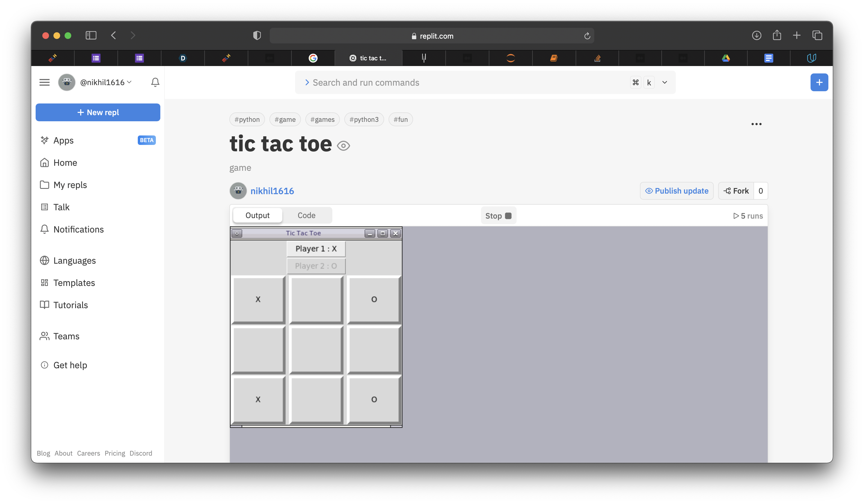
Task: Open Safari downloads icon
Action: tap(756, 35)
